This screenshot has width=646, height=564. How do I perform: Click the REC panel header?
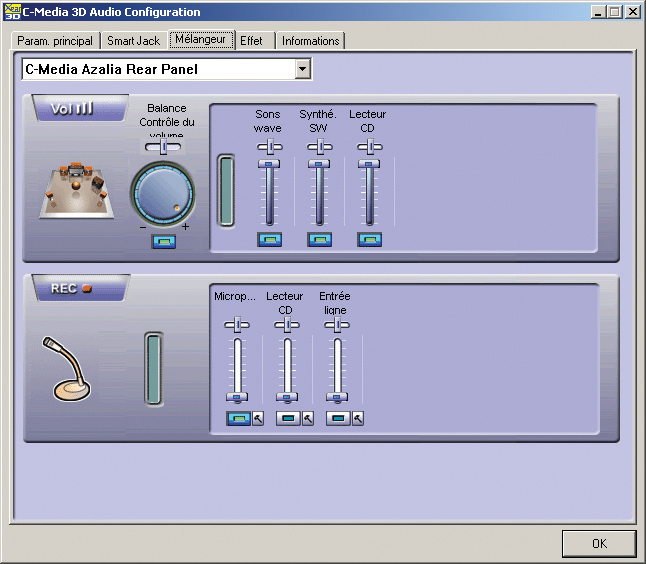tap(80, 288)
